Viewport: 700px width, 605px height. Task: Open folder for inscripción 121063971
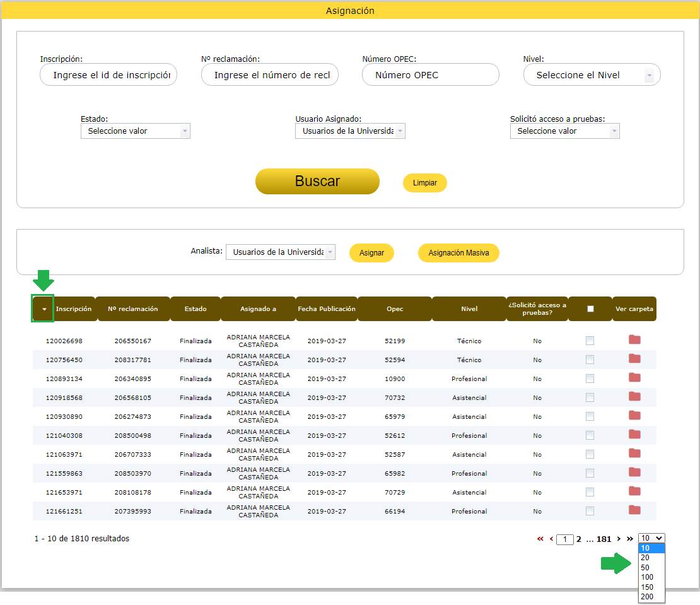click(x=634, y=454)
